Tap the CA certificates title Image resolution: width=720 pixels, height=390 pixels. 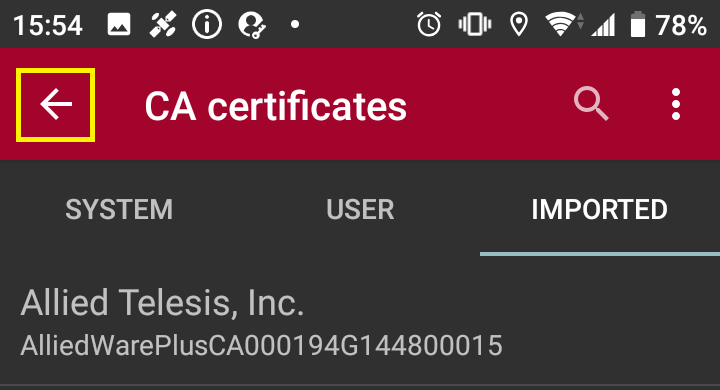point(276,107)
